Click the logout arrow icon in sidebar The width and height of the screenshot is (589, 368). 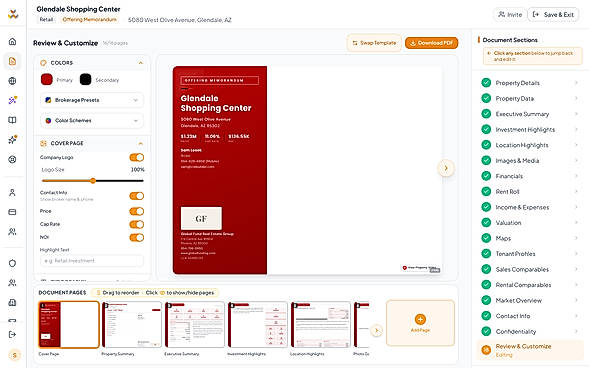pos(12,334)
